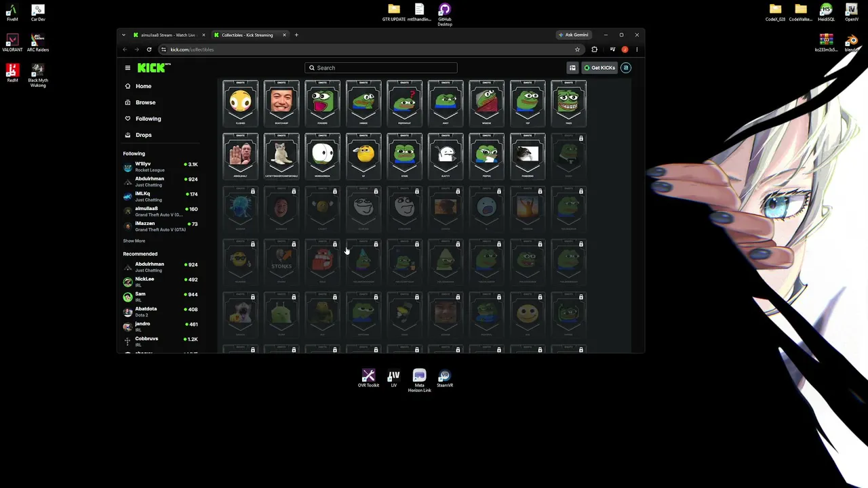Open Abatdota's Dota 2 channel
Viewport: 868px width, 488px height.
[161, 312]
